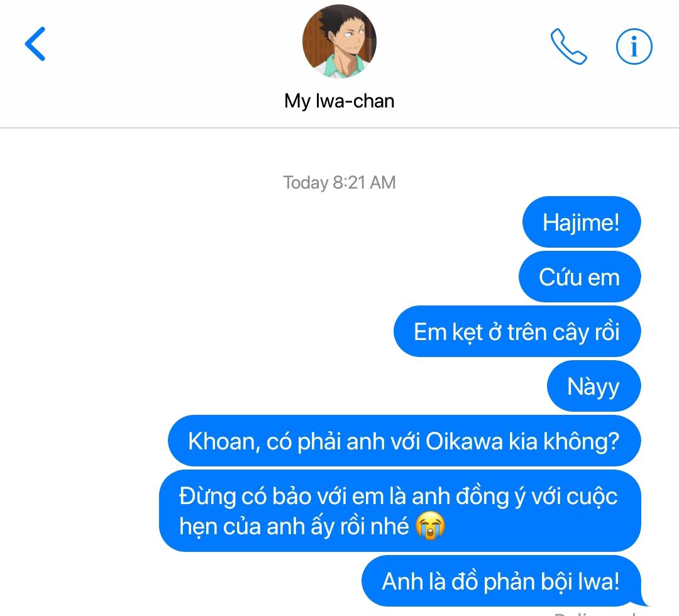The width and height of the screenshot is (679, 616).
Task: Select the message starting with "Khoan, có phải"
Action: tap(404, 441)
